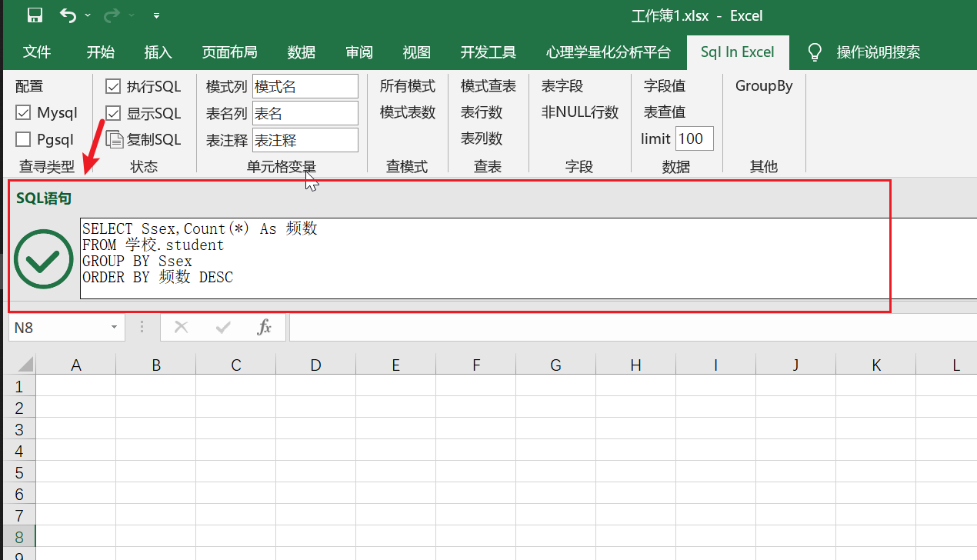Click the Redo arrow icon
This screenshot has width=977, height=560.
110,15
